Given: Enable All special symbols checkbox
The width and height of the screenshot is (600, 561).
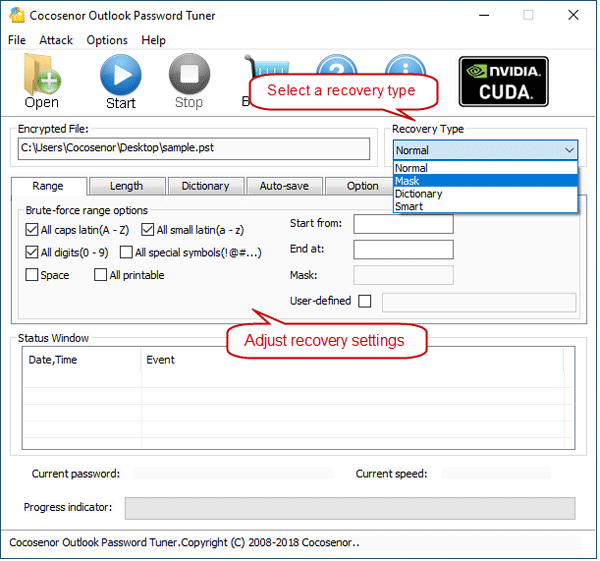Looking at the screenshot, I should click(126, 253).
